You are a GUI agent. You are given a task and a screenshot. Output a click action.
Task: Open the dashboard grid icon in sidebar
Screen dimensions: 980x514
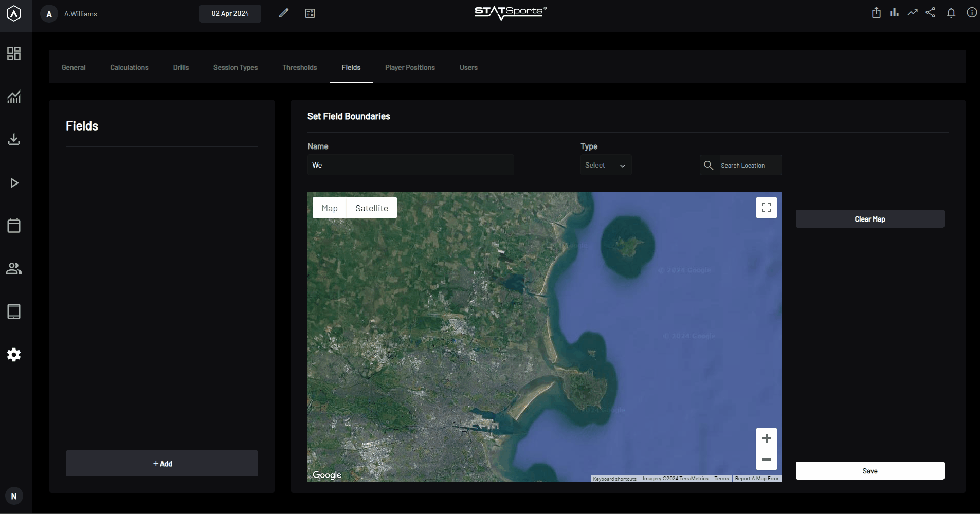[x=14, y=53]
